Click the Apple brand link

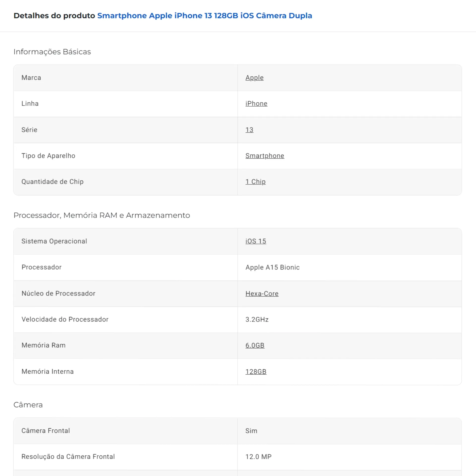tap(254, 78)
